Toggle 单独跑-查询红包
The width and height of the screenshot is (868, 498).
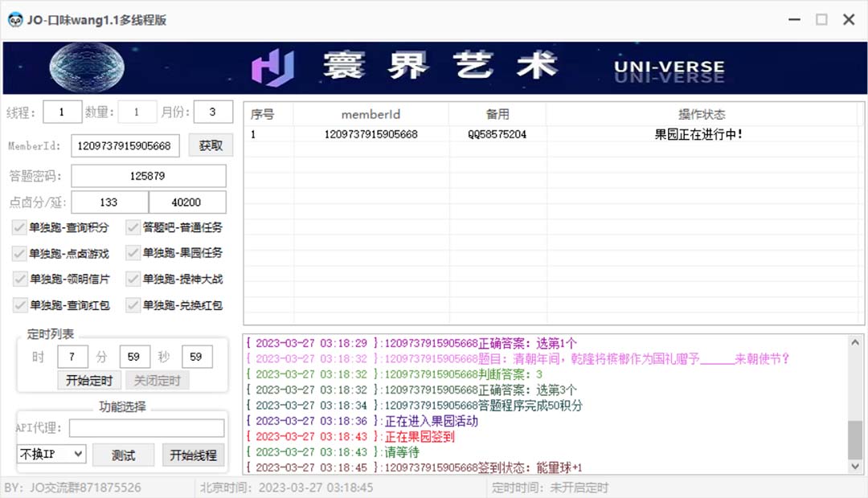tap(18, 305)
